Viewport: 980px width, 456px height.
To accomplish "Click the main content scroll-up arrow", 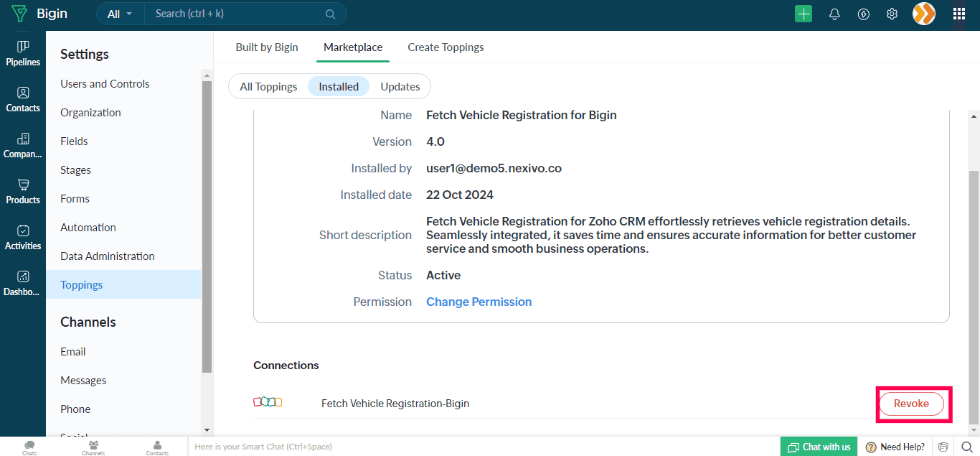I will pos(974,116).
